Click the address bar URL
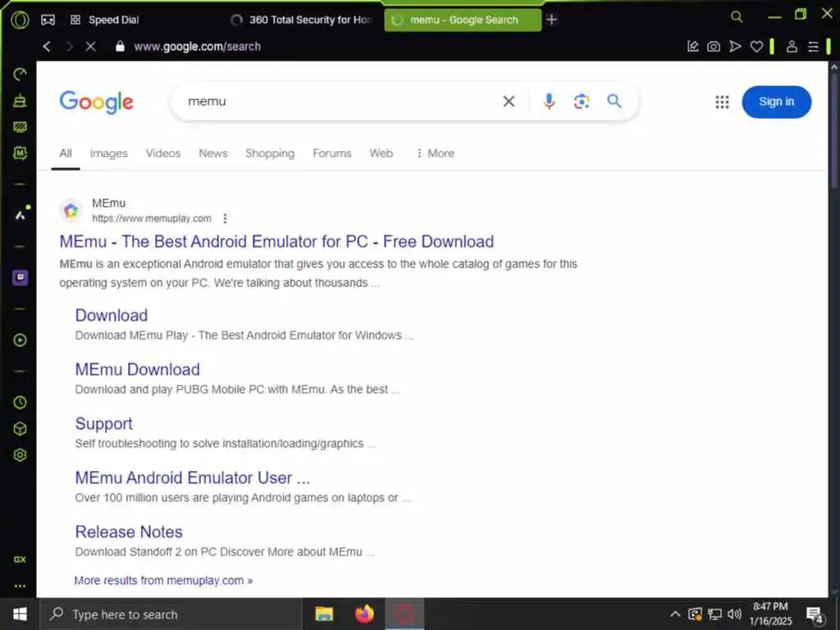840x630 pixels. click(197, 47)
